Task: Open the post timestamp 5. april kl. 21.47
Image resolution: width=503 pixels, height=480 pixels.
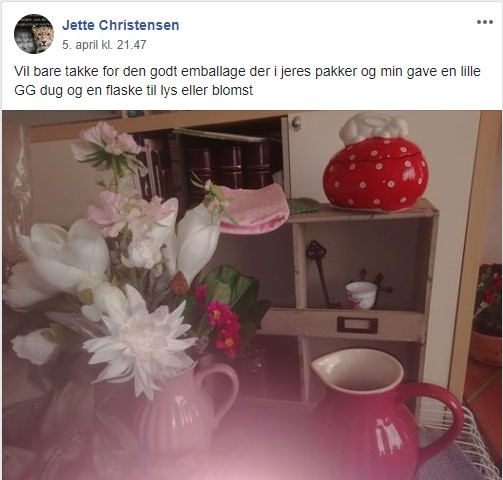Action: point(104,45)
